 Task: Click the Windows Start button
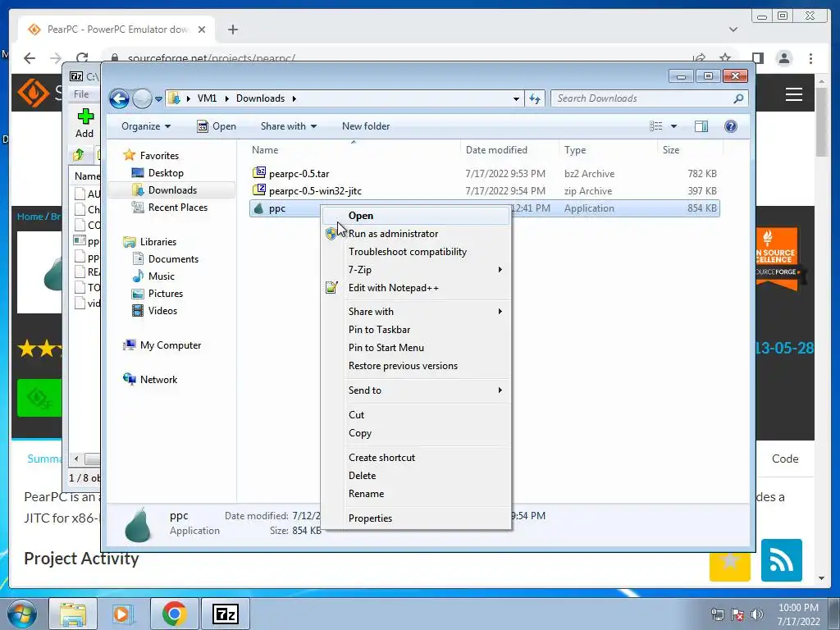point(22,614)
